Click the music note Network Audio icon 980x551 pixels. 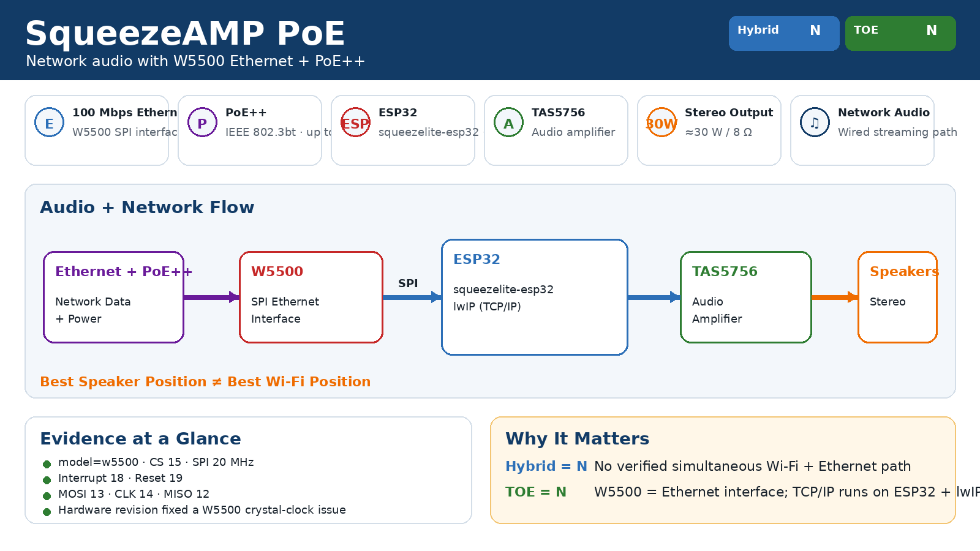point(815,122)
